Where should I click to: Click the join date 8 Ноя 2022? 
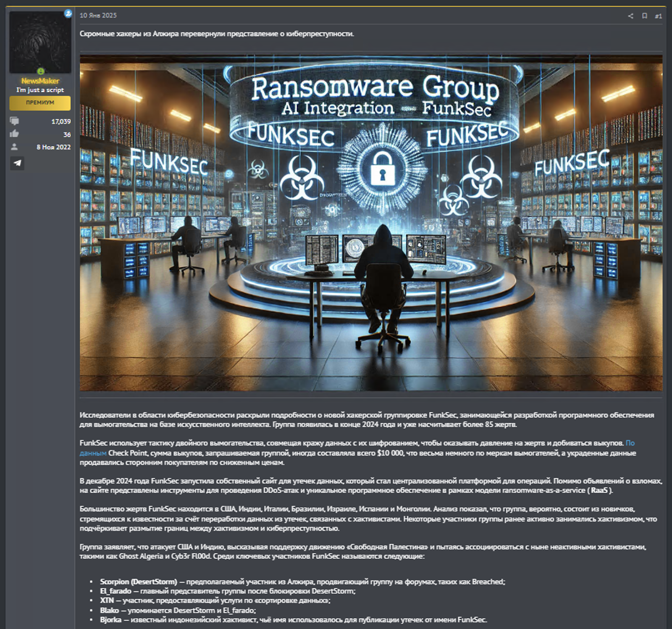click(x=53, y=147)
